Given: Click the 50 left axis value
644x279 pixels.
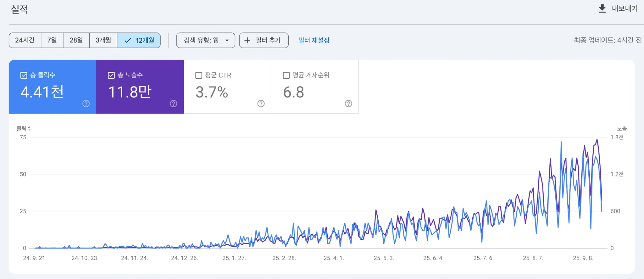Looking at the screenshot, I should tap(23, 174).
